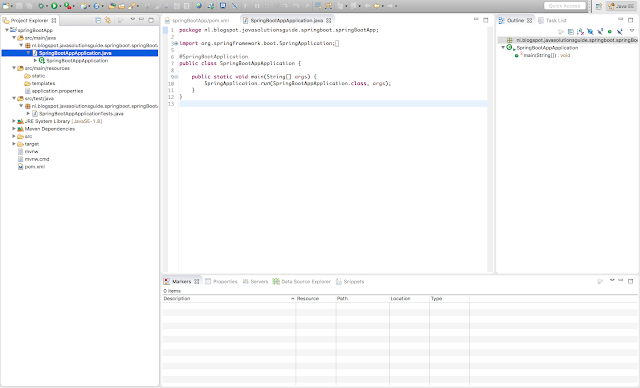
Task: Select the package entry in Outline
Action: [568, 40]
